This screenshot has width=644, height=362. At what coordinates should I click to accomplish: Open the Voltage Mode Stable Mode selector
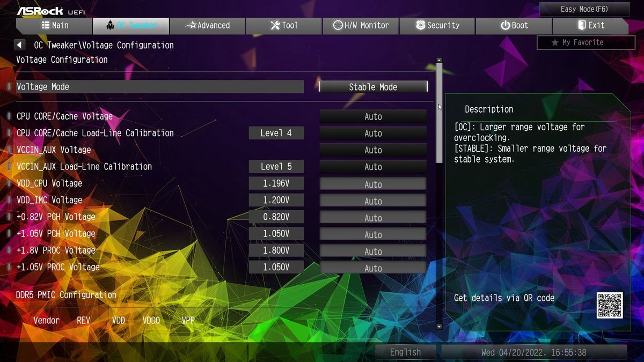tap(373, 87)
